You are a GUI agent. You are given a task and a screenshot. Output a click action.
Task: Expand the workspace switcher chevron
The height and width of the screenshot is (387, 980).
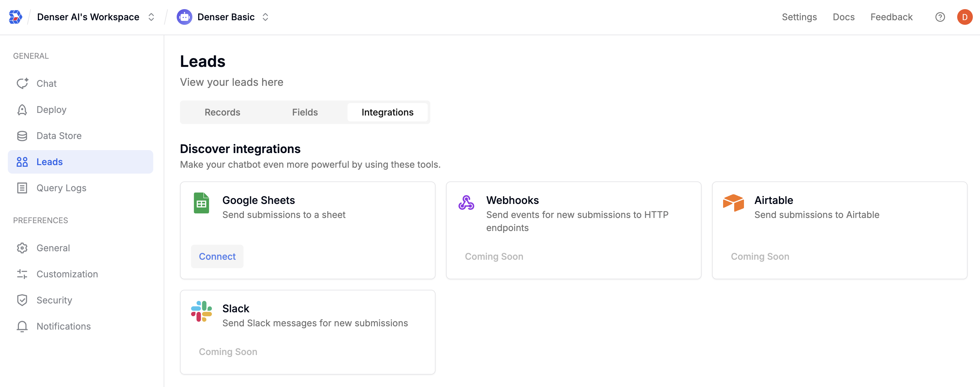(x=151, y=17)
